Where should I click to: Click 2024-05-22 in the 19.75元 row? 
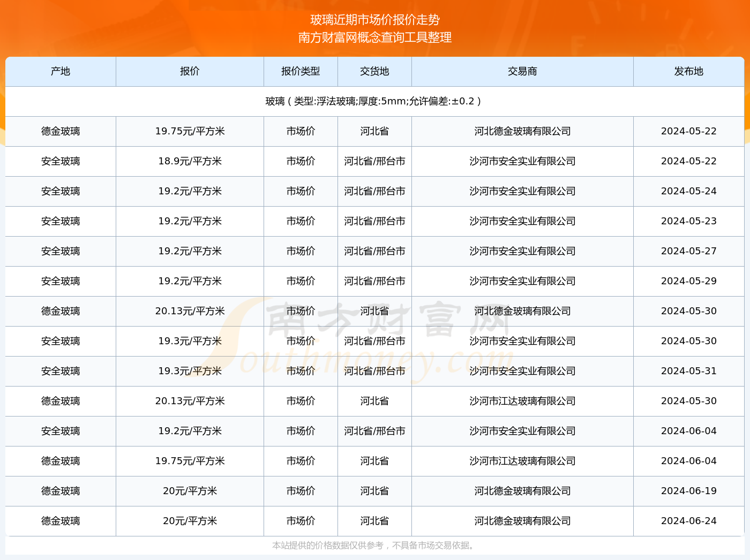[x=688, y=131]
